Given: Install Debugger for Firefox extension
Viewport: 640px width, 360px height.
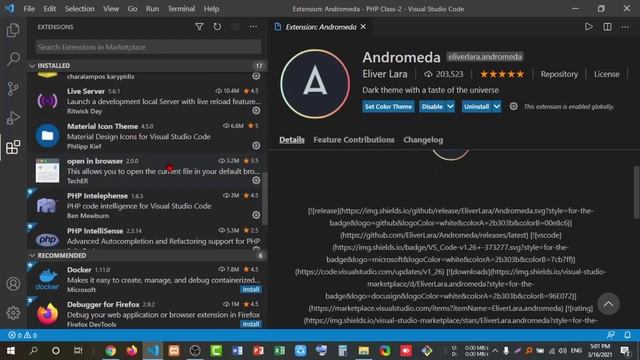Looking at the screenshot, I should pyautogui.click(x=251, y=324).
